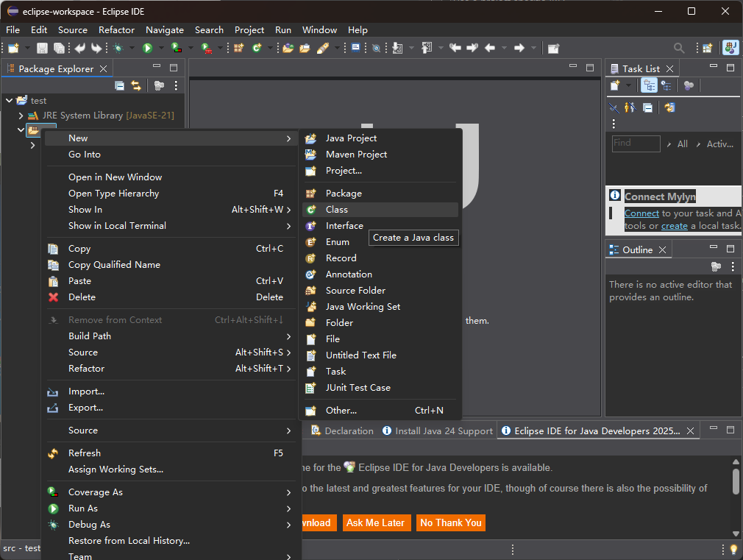Click the Save icon in main toolbar

click(42, 48)
